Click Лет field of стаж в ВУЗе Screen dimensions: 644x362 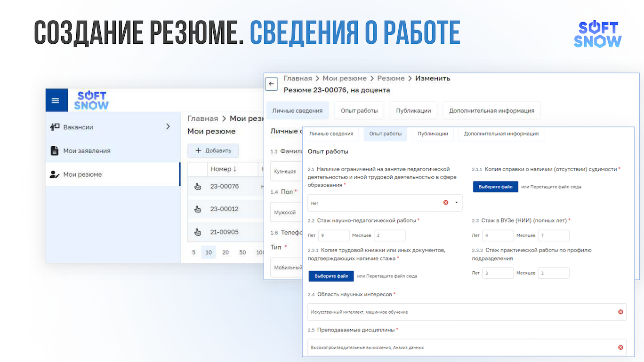pyautogui.click(x=498, y=236)
